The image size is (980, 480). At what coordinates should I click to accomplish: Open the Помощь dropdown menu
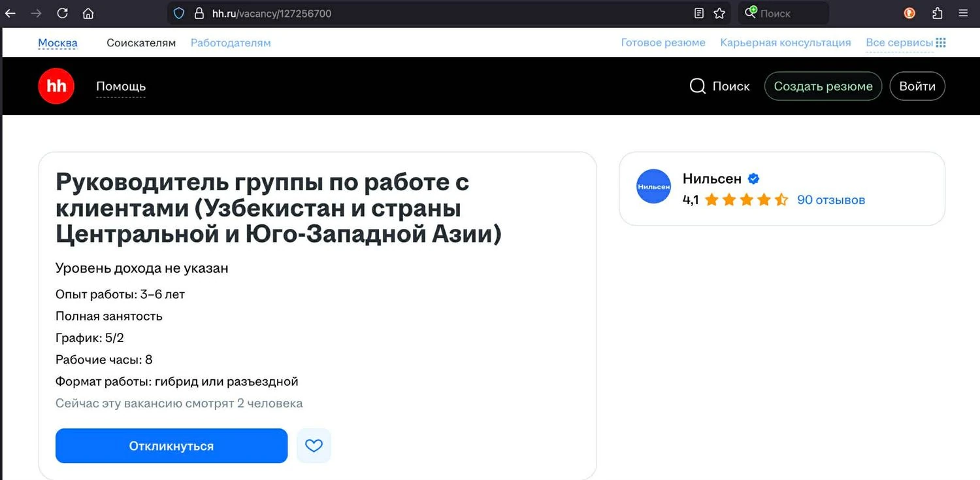[121, 86]
